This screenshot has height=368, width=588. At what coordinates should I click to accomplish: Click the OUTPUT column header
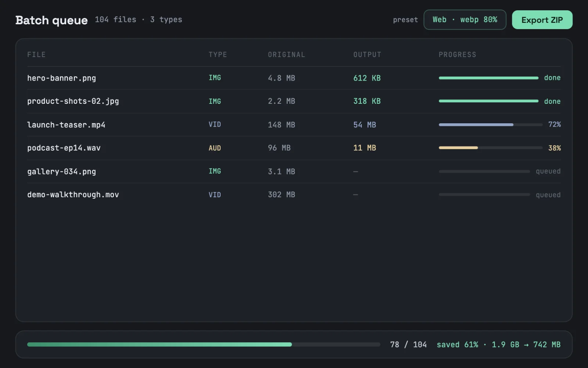367,55
